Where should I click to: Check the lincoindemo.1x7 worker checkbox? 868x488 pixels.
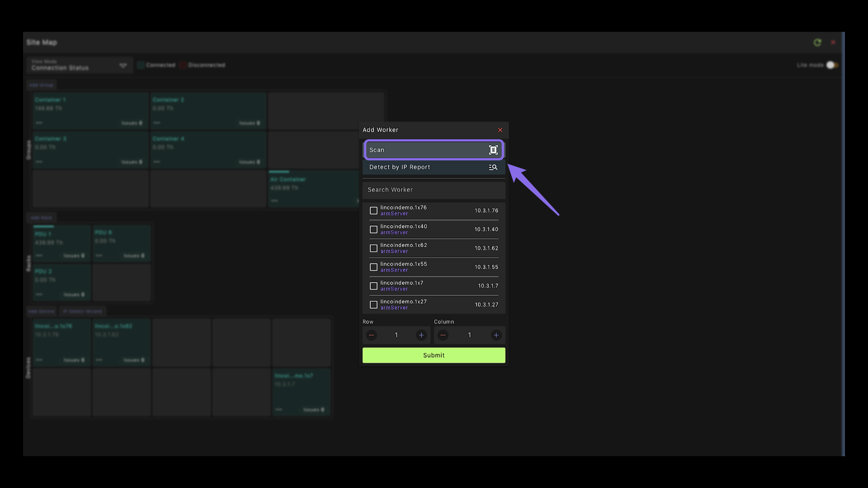point(373,286)
